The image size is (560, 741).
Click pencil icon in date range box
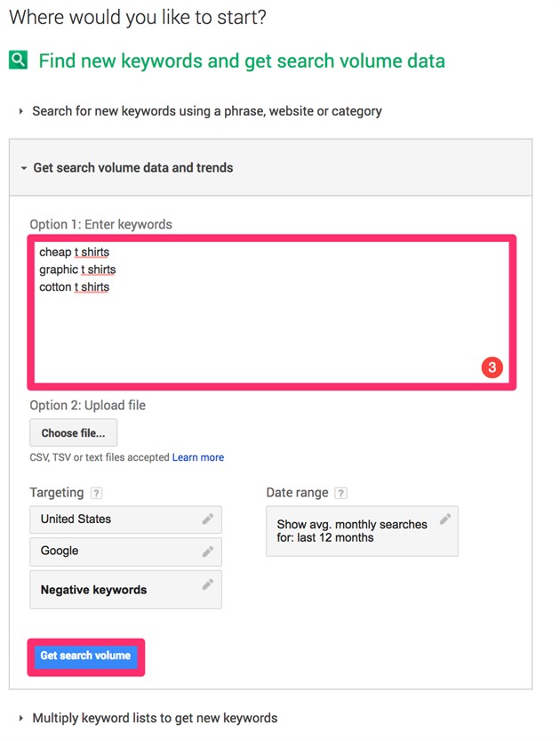coord(445,519)
